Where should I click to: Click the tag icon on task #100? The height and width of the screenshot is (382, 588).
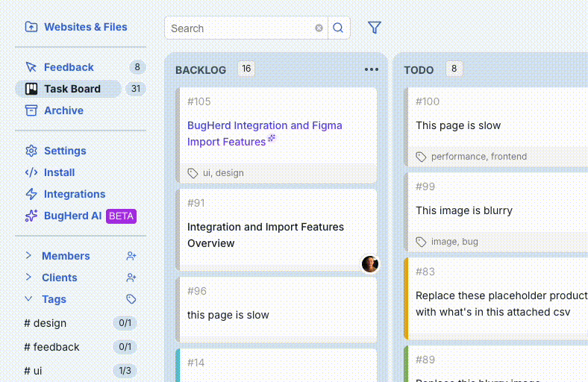pyautogui.click(x=421, y=157)
